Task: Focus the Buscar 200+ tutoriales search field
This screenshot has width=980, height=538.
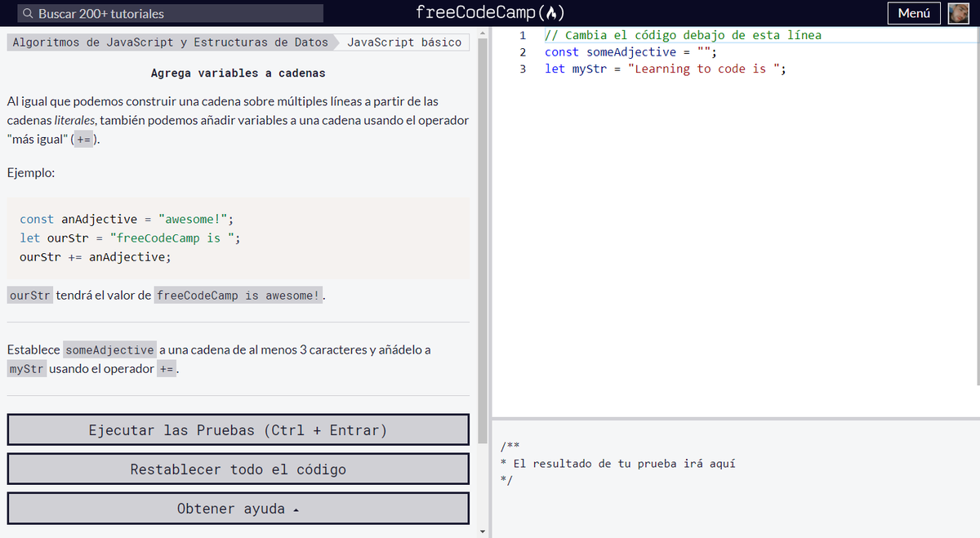Action: [170, 14]
